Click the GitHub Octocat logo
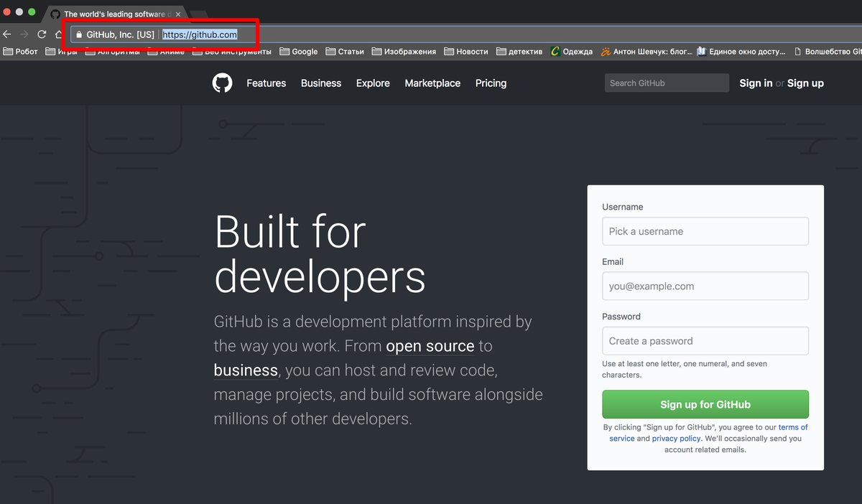The image size is (862, 504). (x=222, y=83)
